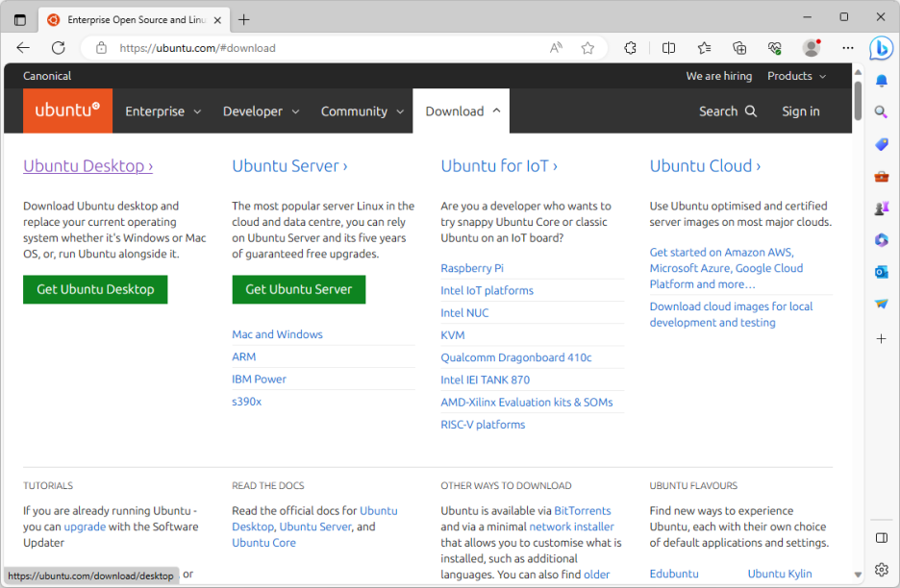The height and width of the screenshot is (588, 900).
Task: Open the user profile avatar
Action: tap(812, 48)
